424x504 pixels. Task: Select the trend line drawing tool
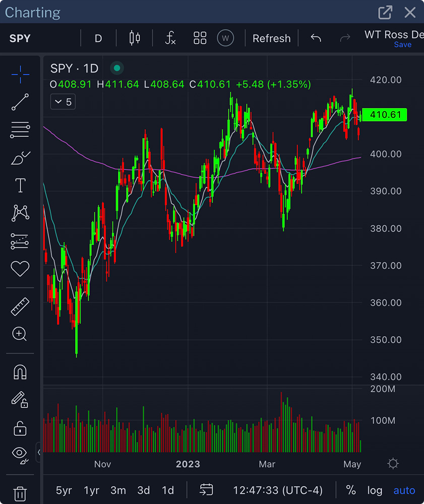[x=20, y=102]
